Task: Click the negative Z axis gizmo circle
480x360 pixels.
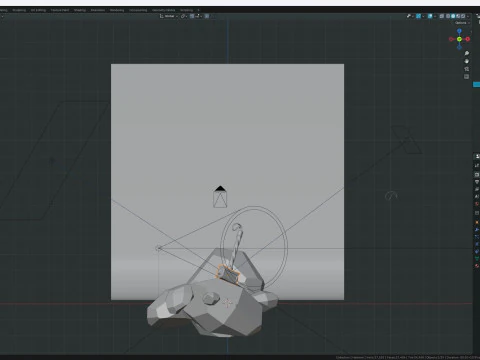Action: coord(459,47)
